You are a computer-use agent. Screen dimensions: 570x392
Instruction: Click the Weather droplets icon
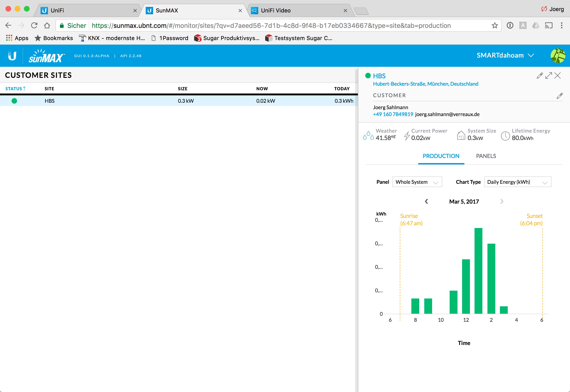[368, 135]
